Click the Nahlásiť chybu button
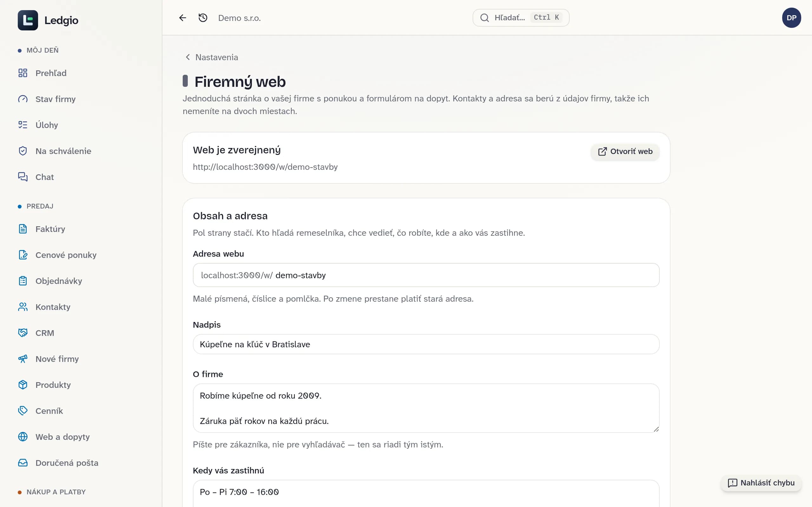812x507 pixels. 761,483
